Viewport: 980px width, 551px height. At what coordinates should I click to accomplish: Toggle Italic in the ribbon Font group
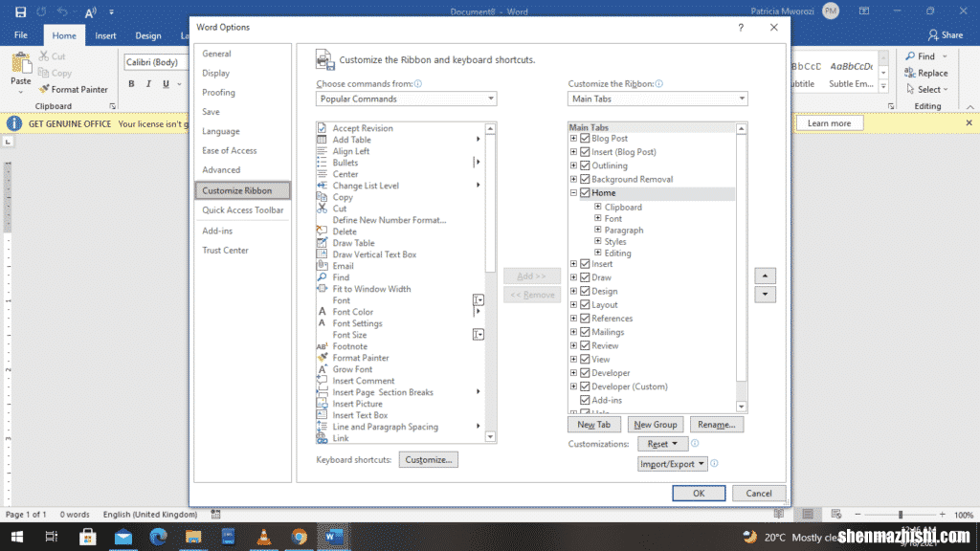tap(148, 84)
